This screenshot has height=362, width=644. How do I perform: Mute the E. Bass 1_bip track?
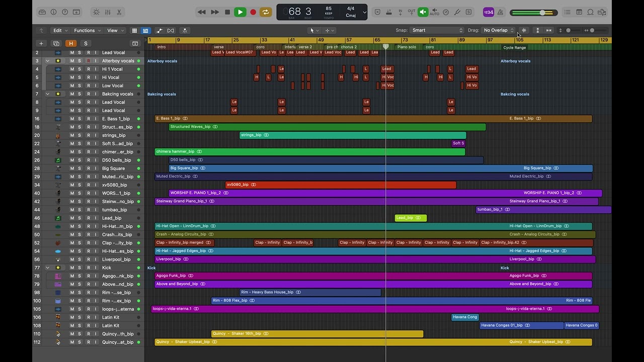click(x=72, y=119)
